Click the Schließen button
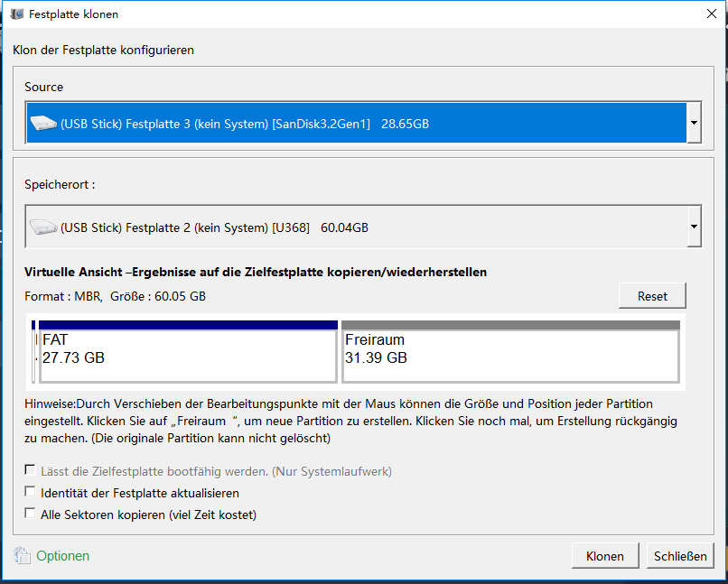The height and width of the screenshot is (584, 728). (x=679, y=556)
